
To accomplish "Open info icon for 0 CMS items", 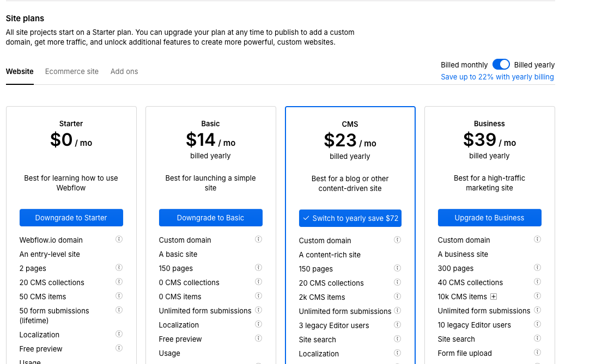I will point(258,296).
